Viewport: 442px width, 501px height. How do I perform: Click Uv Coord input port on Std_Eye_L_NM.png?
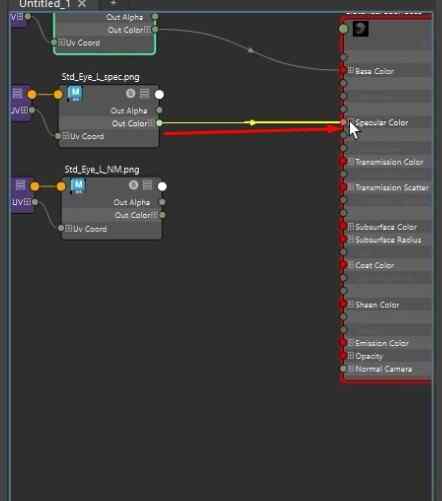click(61, 228)
